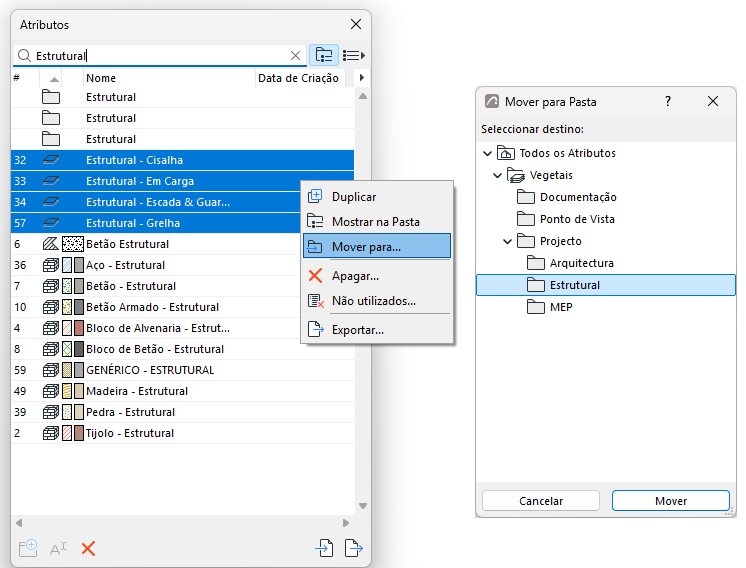Open list options dropdown beside folder view

tap(353, 55)
